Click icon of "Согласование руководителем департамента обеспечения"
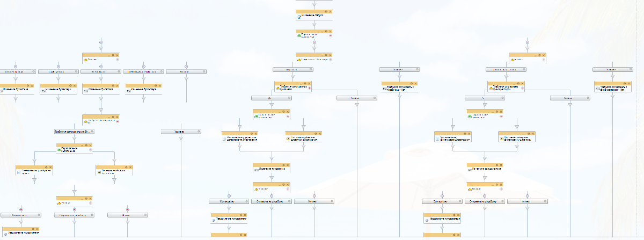The width and height of the screenshot is (644, 240). point(223,140)
